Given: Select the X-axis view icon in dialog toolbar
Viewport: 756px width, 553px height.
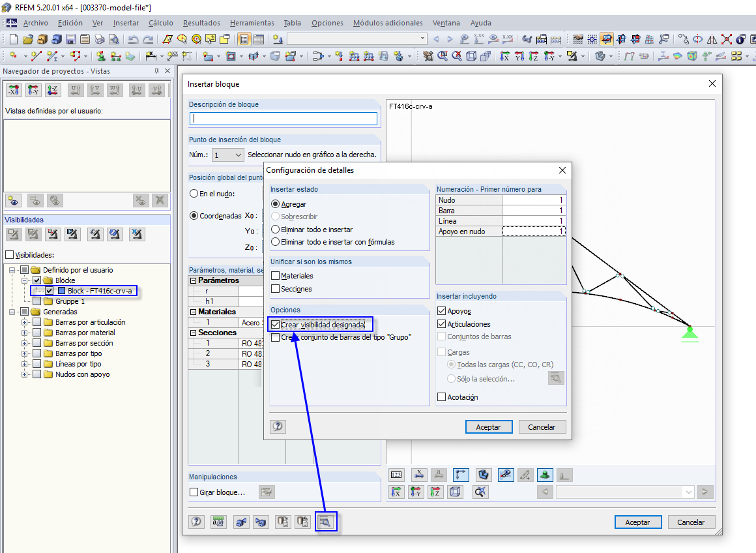Looking at the screenshot, I should tap(396, 492).
